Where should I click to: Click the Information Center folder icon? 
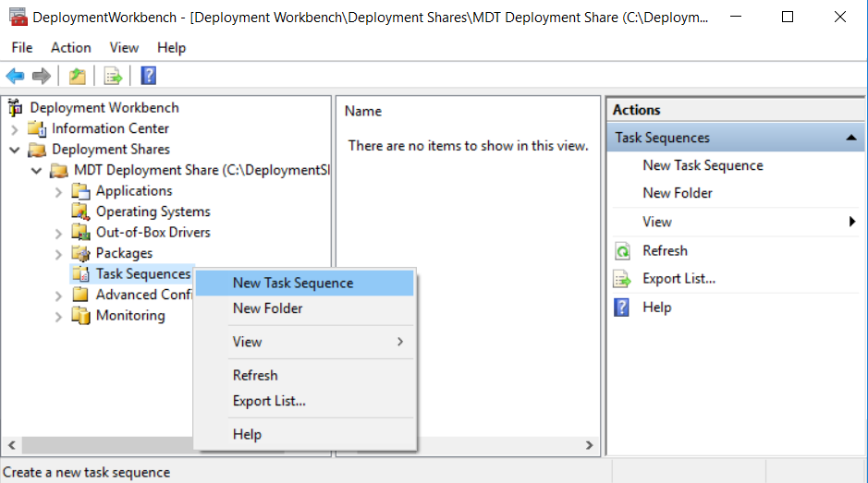click(x=37, y=128)
